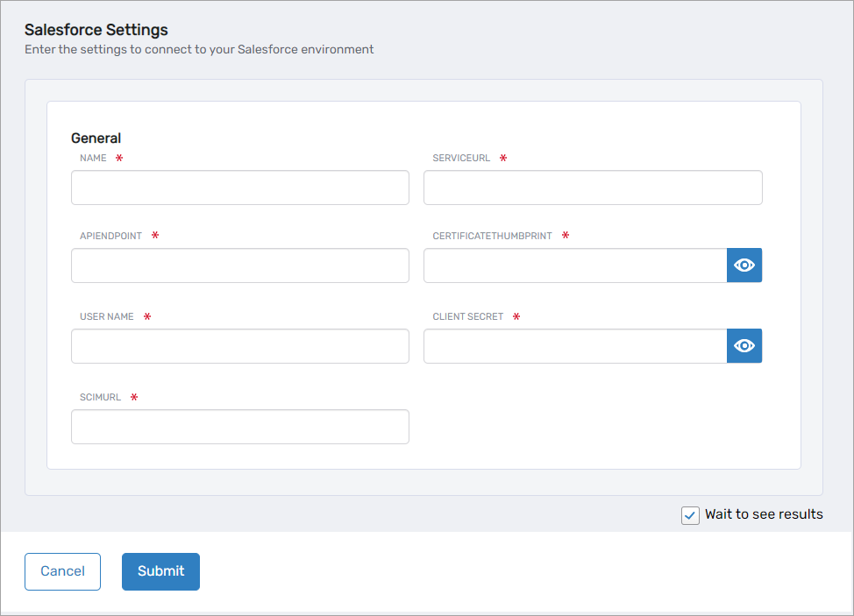Select the APIEndpoint input field
Screen dimensions: 854x616
[x=239, y=266]
